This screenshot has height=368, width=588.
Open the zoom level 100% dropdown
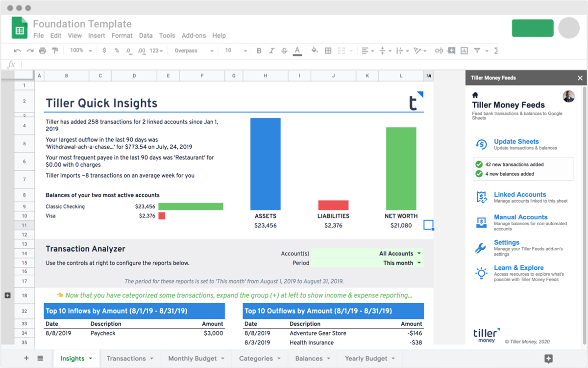click(x=81, y=51)
